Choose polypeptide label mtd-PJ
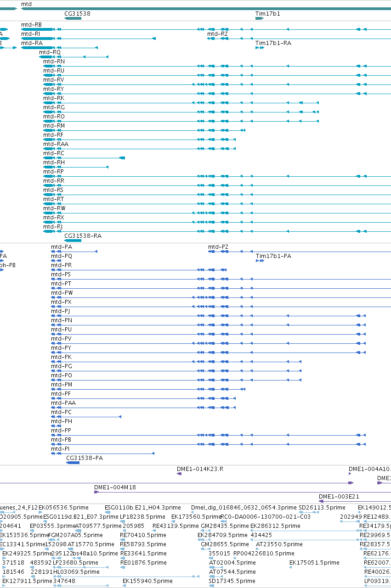Screen dimensions: 391x588 coord(61,311)
